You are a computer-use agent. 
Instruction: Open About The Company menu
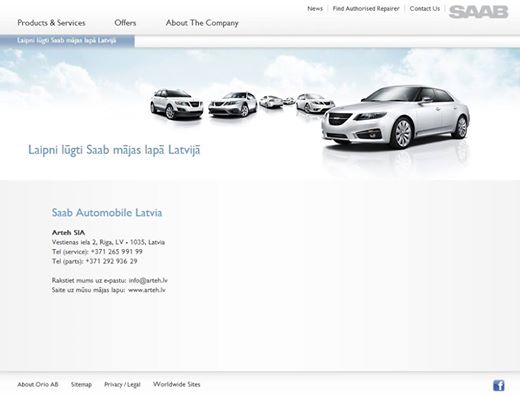[x=202, y=23]
